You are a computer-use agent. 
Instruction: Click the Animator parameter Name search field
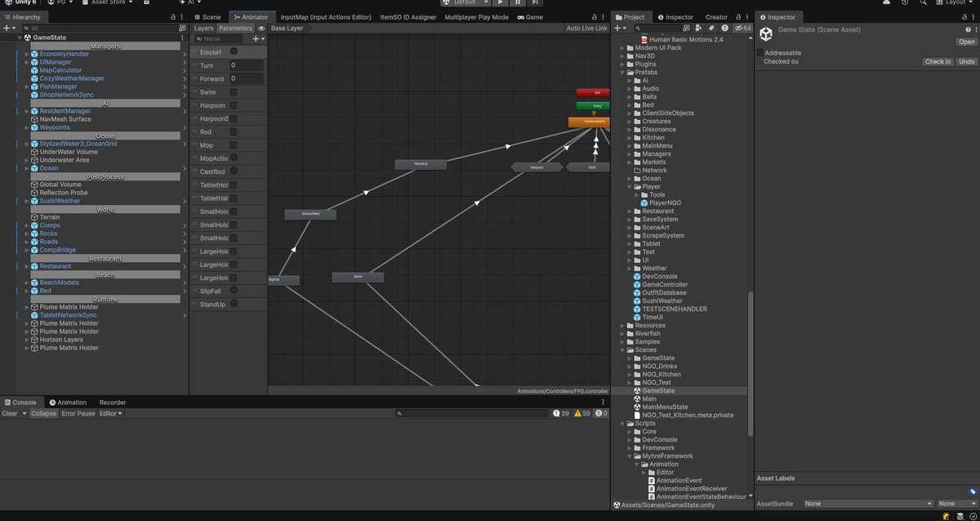pos(220,38)
